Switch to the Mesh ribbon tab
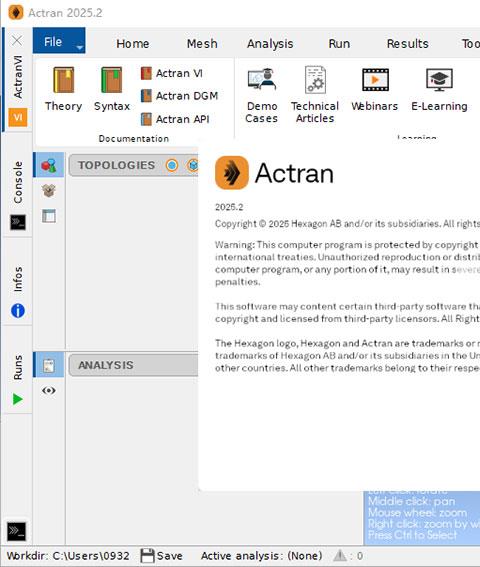The image size is (480, 567). pyautogui.click(x=202, y=44)
